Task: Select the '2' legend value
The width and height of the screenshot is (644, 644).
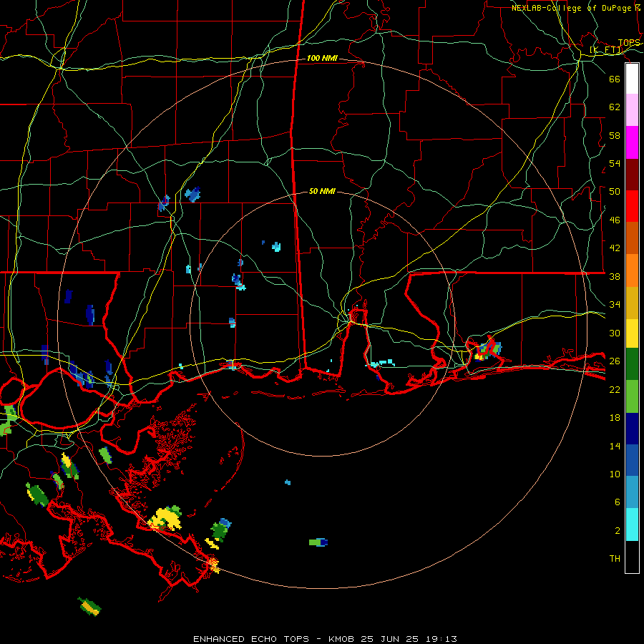Action: pos(618,531)
